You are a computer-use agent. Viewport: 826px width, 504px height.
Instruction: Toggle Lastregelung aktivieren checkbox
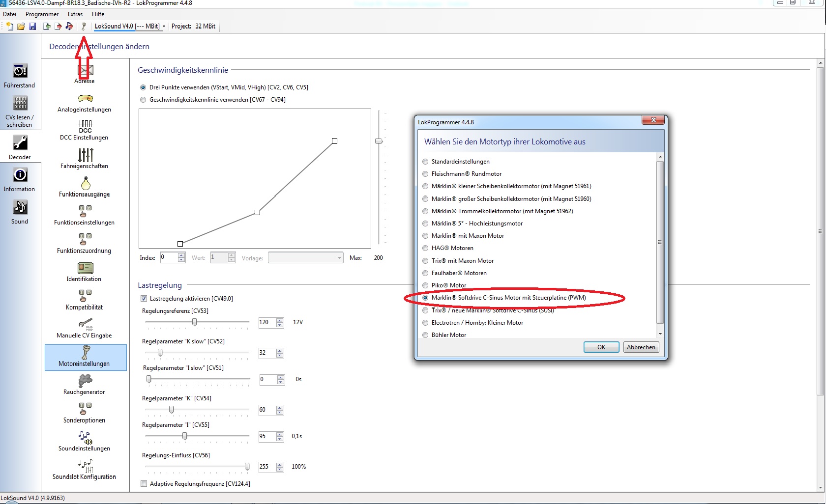point(144,299)
